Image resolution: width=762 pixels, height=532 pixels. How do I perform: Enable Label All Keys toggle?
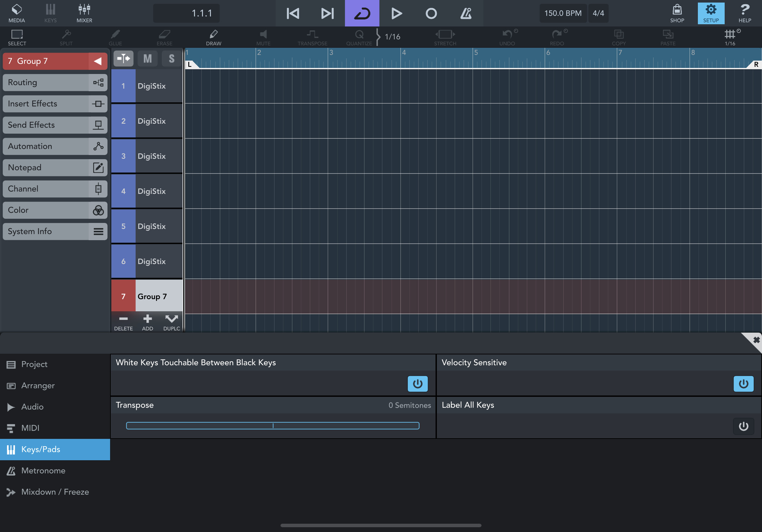[743, 426]
